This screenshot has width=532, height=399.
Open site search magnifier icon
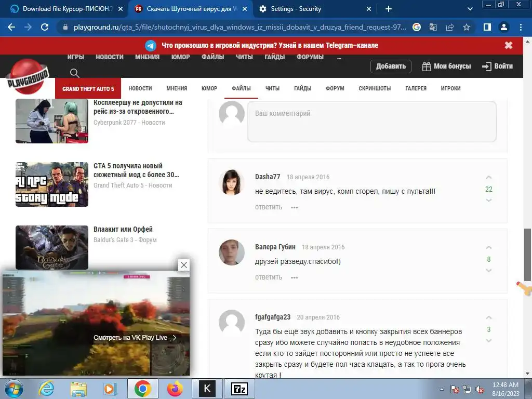point(75,73)
